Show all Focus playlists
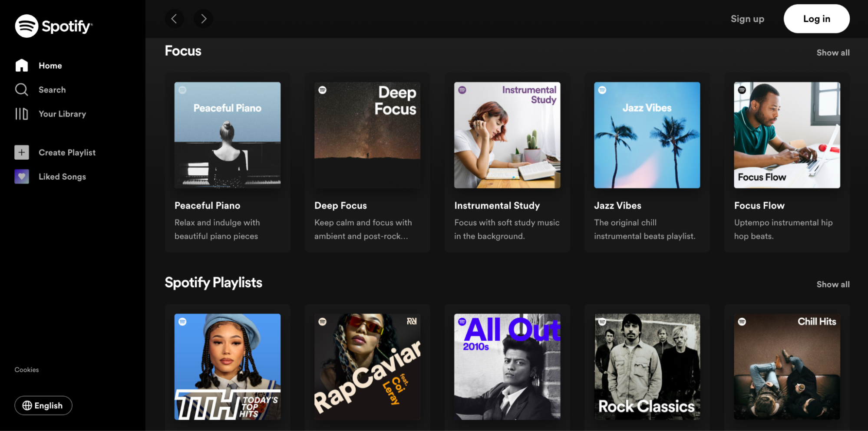 (833, 52)
